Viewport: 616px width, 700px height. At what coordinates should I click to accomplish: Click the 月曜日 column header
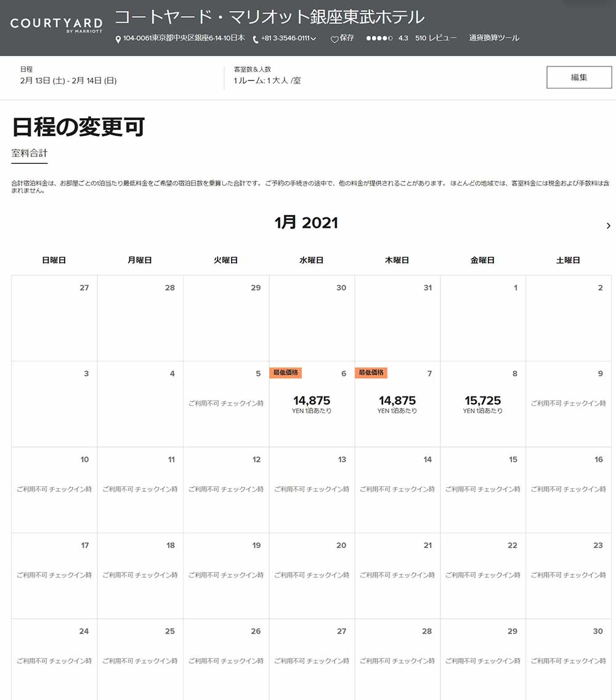[140, 260]
